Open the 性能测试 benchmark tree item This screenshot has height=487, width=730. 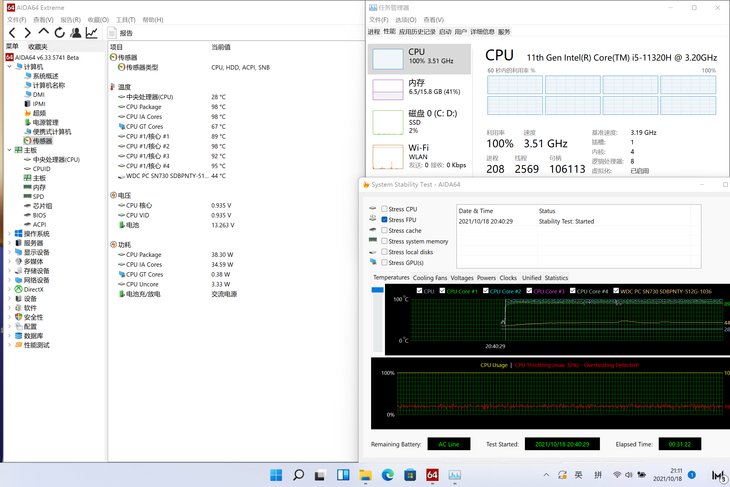37,345
